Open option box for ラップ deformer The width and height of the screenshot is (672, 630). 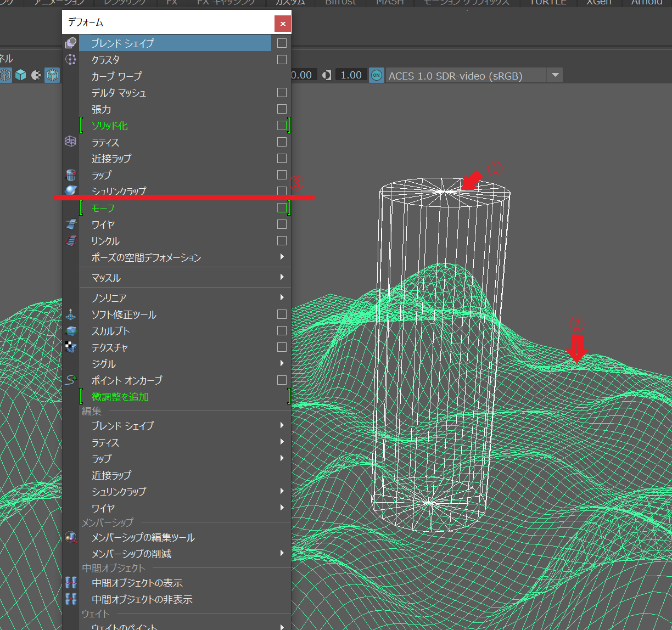coord(282,175)
